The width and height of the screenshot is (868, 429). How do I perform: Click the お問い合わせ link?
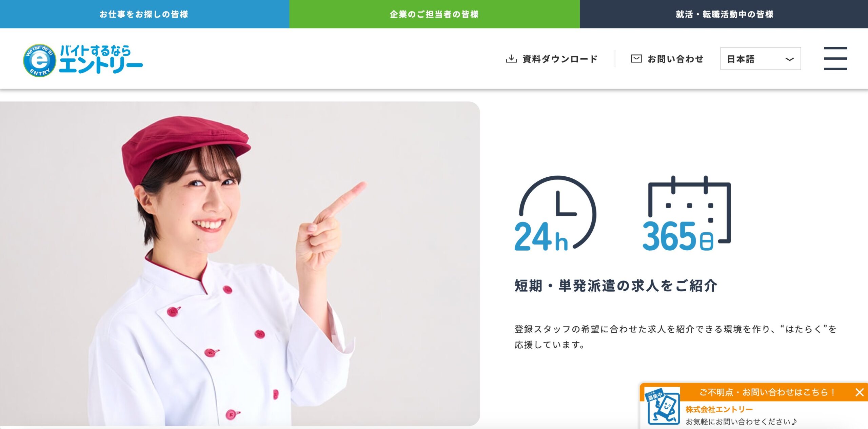pos(675,59)
